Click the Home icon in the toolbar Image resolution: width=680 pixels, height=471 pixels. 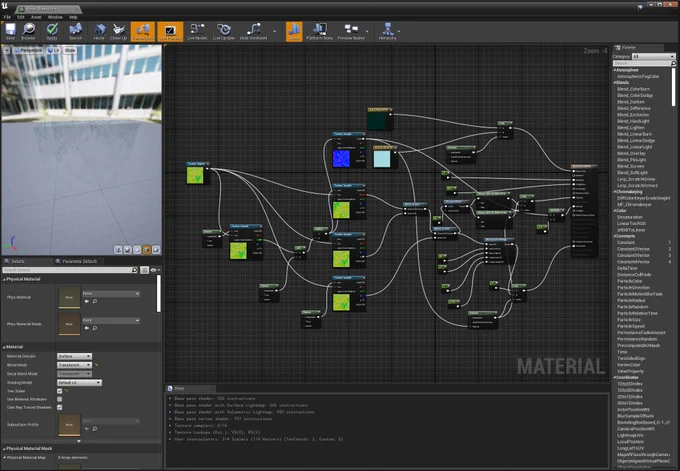[x=99, y=31]
